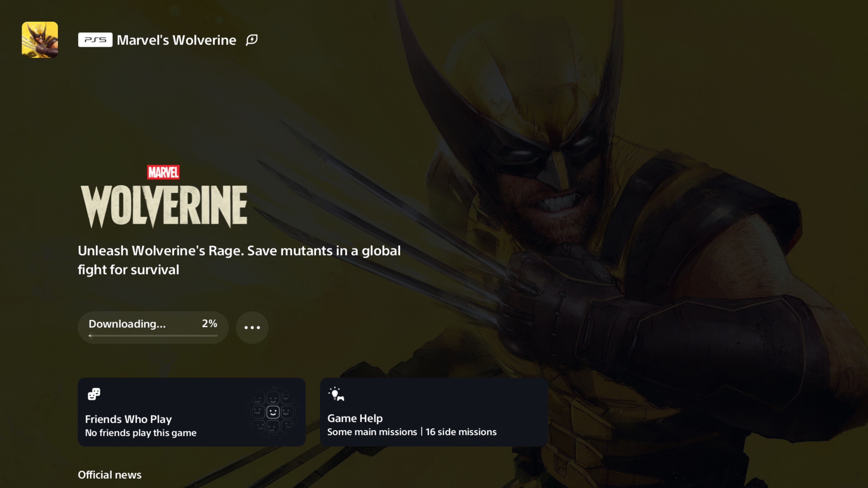868x488 pixels.
Task: Open the Friends Who Play card
Action: 191,412
